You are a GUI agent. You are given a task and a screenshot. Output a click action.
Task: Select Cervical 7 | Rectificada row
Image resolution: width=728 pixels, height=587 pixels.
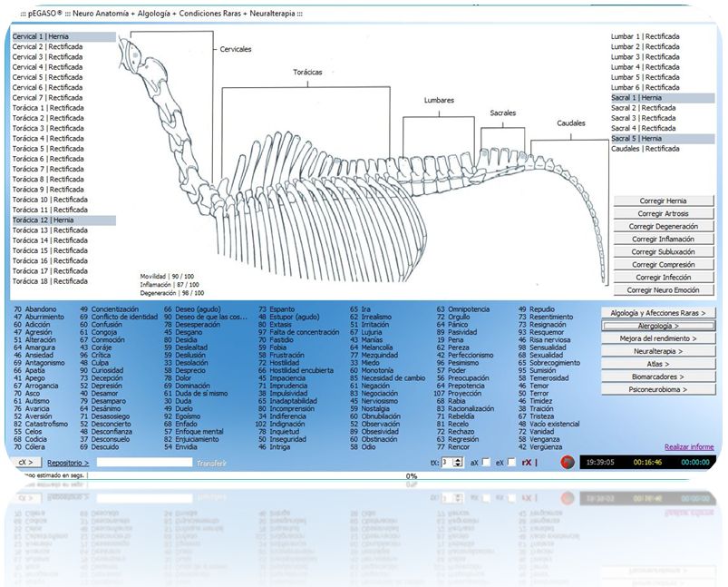tap(63, 98)
